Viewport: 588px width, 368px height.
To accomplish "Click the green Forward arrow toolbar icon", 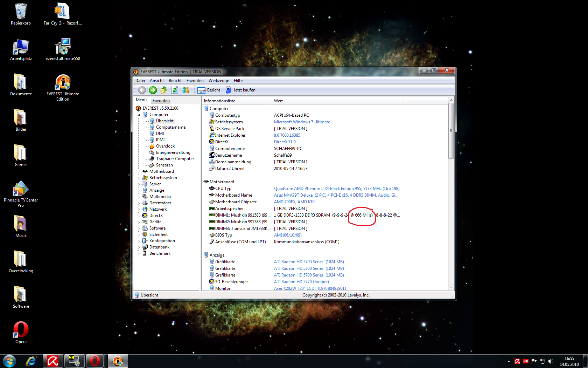I will [x=153, y=90].
